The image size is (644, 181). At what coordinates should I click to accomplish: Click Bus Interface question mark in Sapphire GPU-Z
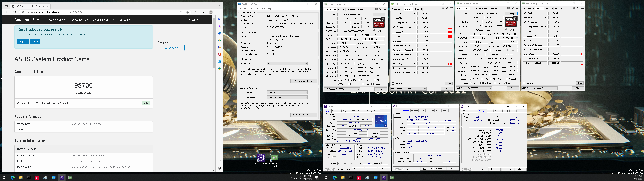coord(517,38)
